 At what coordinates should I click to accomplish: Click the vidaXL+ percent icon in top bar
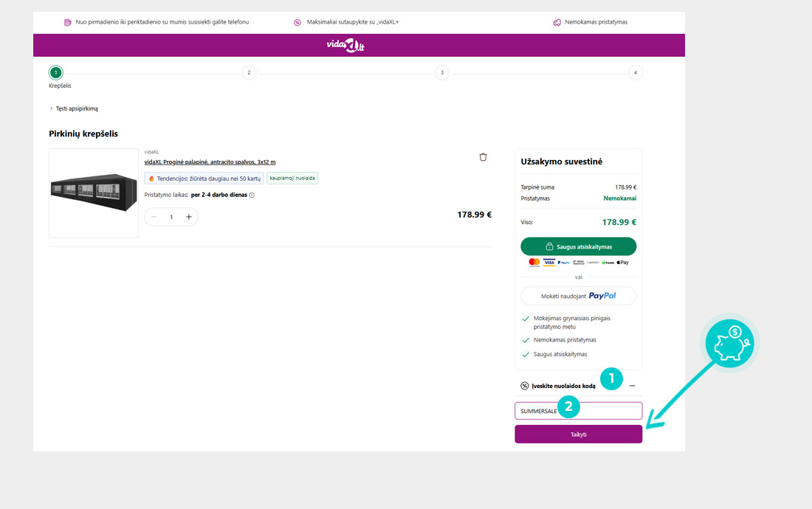(x=297, y=22)
